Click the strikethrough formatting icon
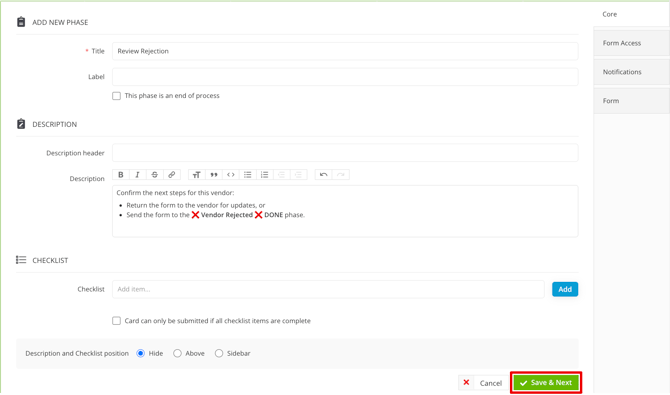This screenshot has width=670, height=395. 155,174
